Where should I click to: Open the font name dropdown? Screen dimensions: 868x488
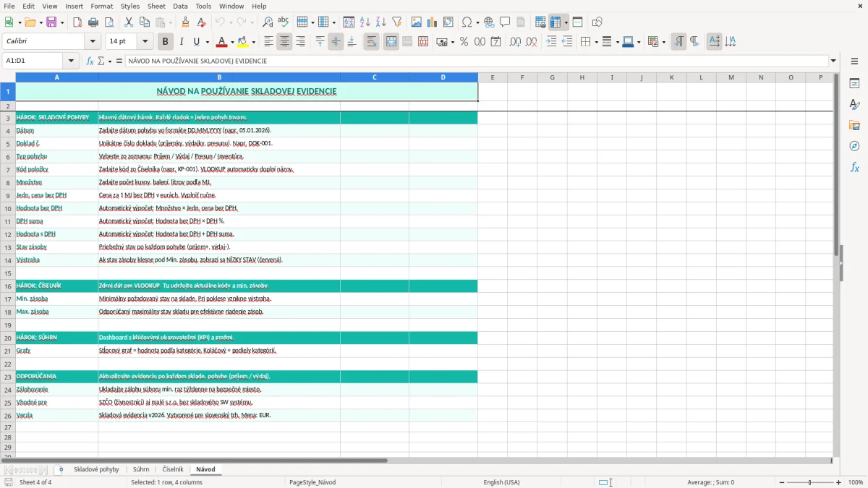[93, 42]
